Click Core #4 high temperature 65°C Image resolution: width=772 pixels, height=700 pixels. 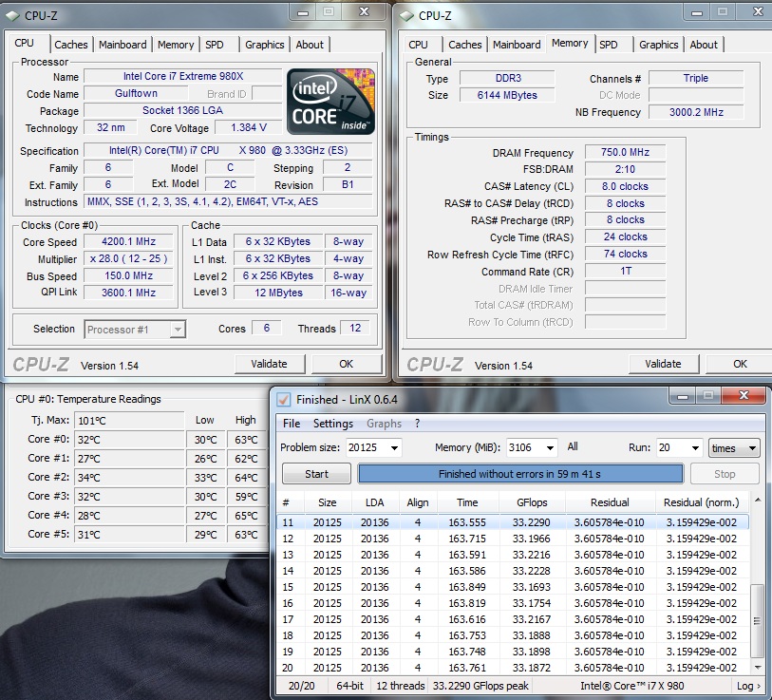[246, 516]
